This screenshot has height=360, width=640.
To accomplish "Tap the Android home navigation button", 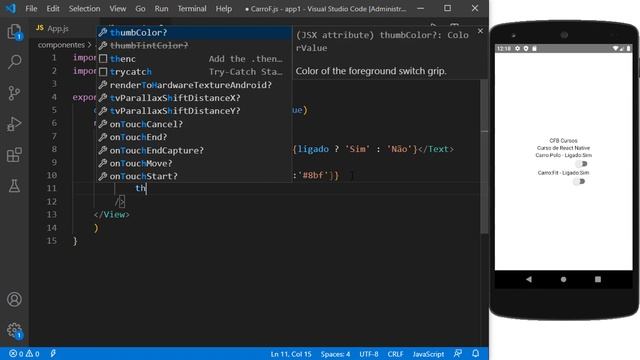I will point(563,279).
